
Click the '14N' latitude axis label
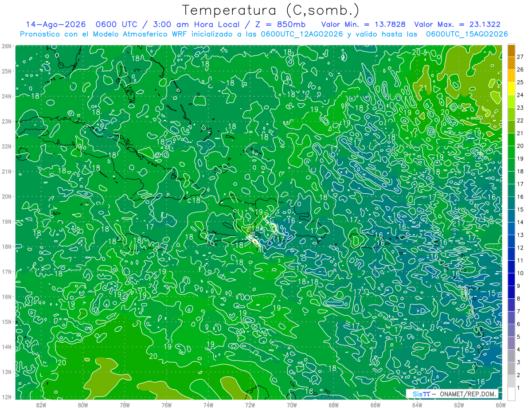point(6,347)
